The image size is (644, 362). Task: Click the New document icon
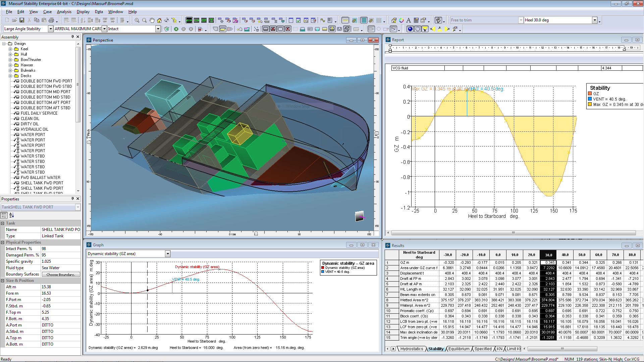click(x=7, y=20)
